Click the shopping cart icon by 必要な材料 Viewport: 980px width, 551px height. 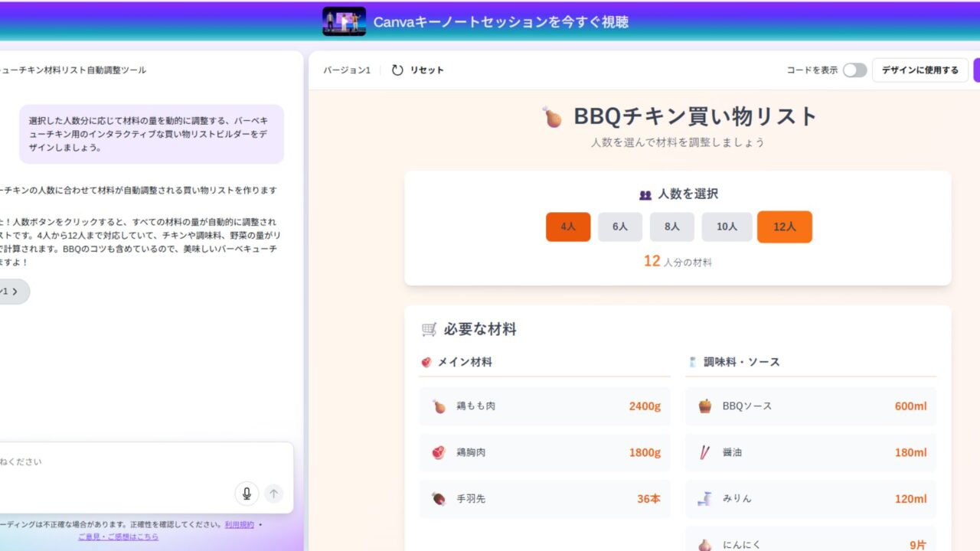pyautogui.click(x=429, y=330)
